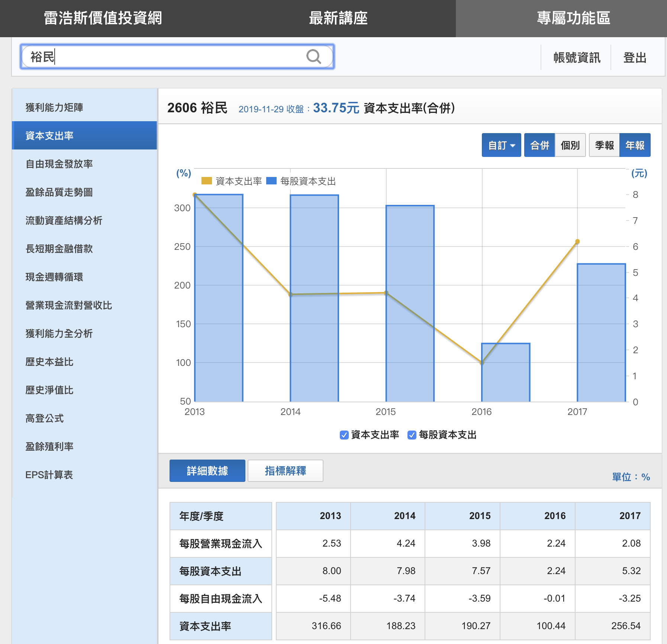Click the 2017 data point on line chart
This screenshot has width=667, height=644.
click(x=577, y=242)
